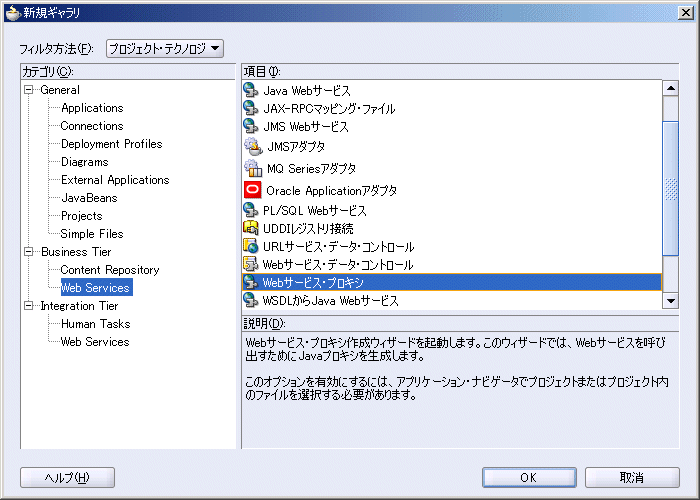Select Web Services under Business Tier

(96, 288)
